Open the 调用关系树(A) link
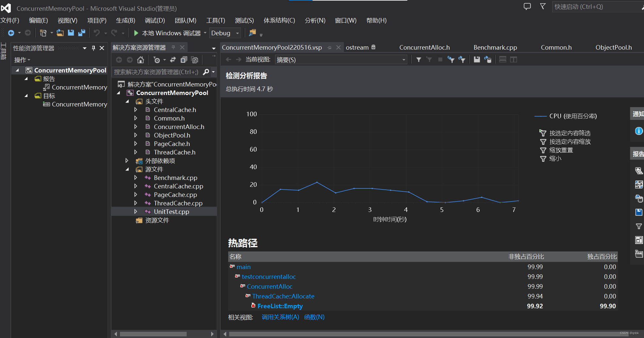Viewport: 644px width, 338px height. coord(280,317)
